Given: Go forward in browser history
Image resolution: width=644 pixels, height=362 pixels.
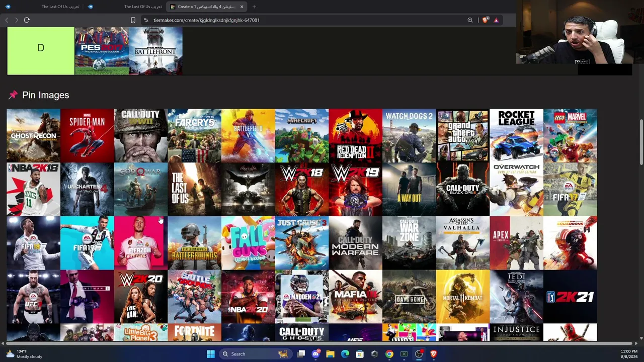Looking at the screenshot, I should coord(17,20).
